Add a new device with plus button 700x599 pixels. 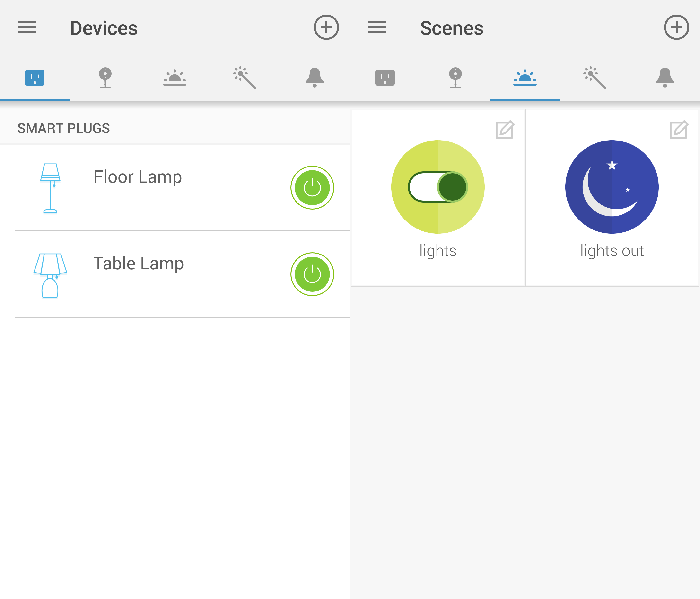(326, 27)
